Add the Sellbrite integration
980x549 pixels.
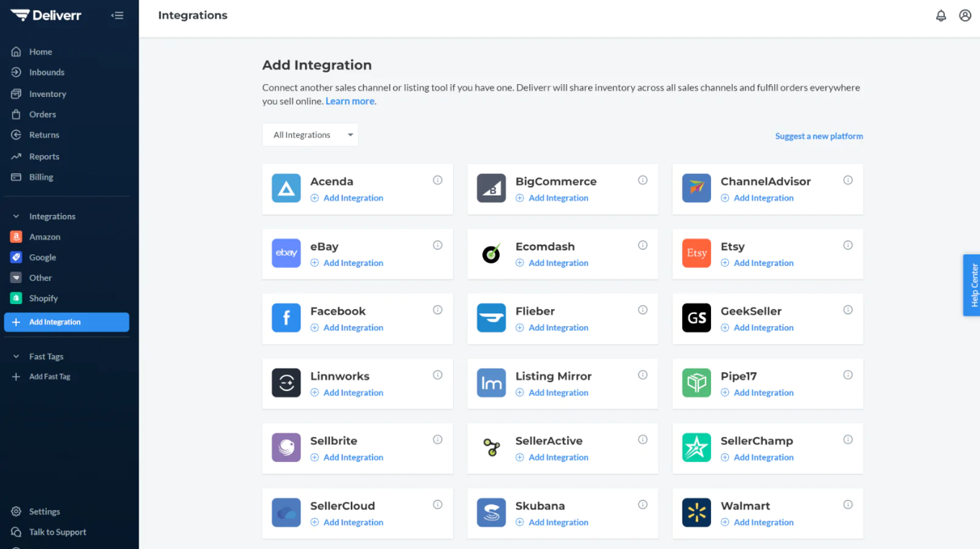(x=347, y=457)
